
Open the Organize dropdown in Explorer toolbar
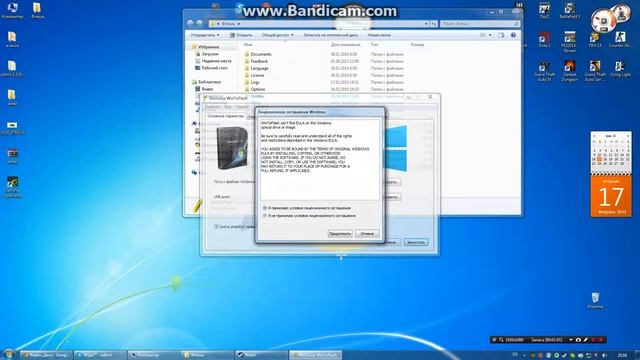[x=205, y=35]
